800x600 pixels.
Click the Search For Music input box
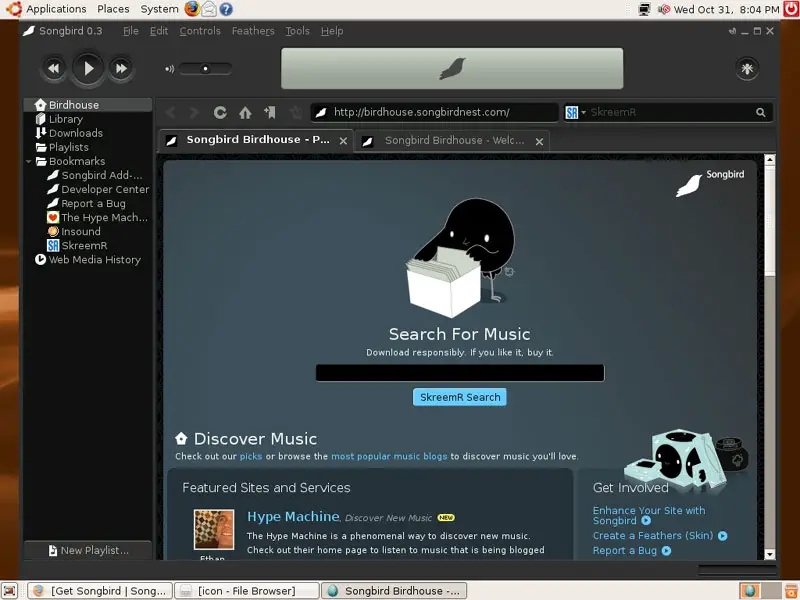click(460, 373)
